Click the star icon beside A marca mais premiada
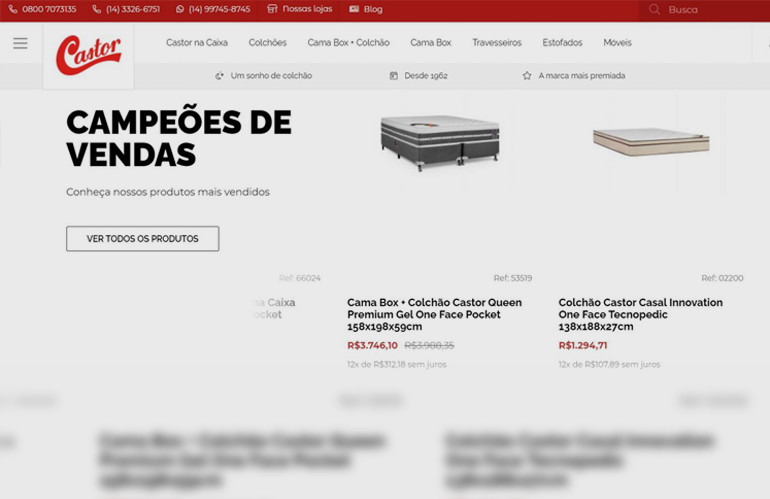The image size is (770, 499). pyautogui.click(x=527, y=76)
